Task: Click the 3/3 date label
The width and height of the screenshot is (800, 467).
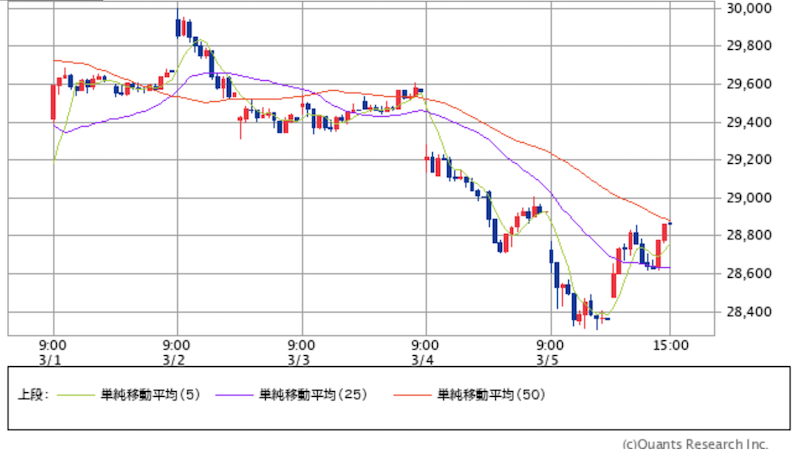Action: [x=298, y=360]
